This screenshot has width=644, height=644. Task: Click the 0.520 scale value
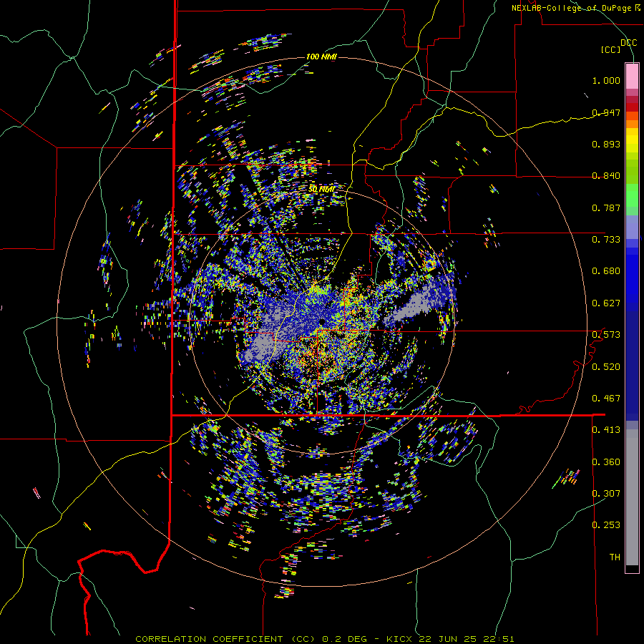606,367
